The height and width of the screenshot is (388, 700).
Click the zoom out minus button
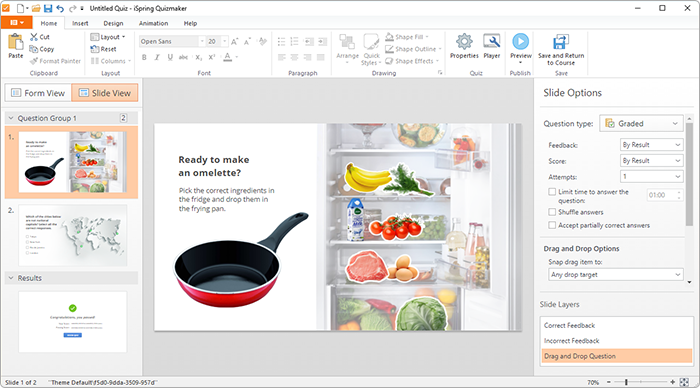pos(608,382)
